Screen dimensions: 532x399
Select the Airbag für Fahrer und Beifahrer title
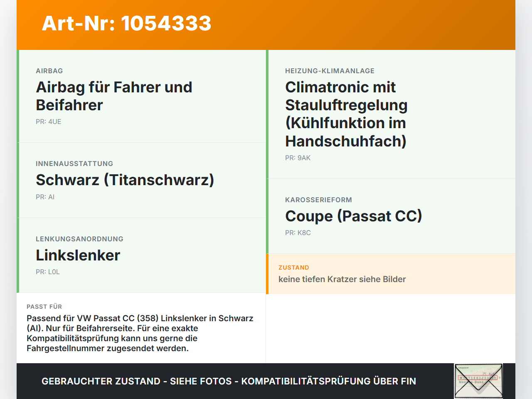tap(114, 96)
